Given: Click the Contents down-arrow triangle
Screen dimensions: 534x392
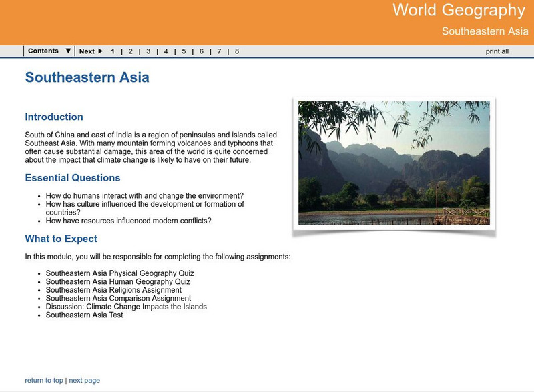Looking at the screenshot, I should pos(68,51).
